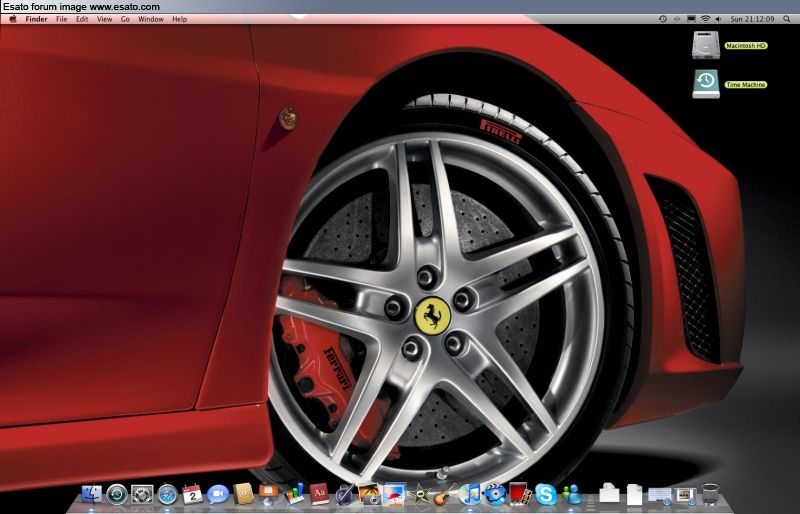Image resolution: width=800 pixels, height=514 pixels.
Task: Click the clock showing Sun 21:12:09
Action: click(x=752, y=19)
